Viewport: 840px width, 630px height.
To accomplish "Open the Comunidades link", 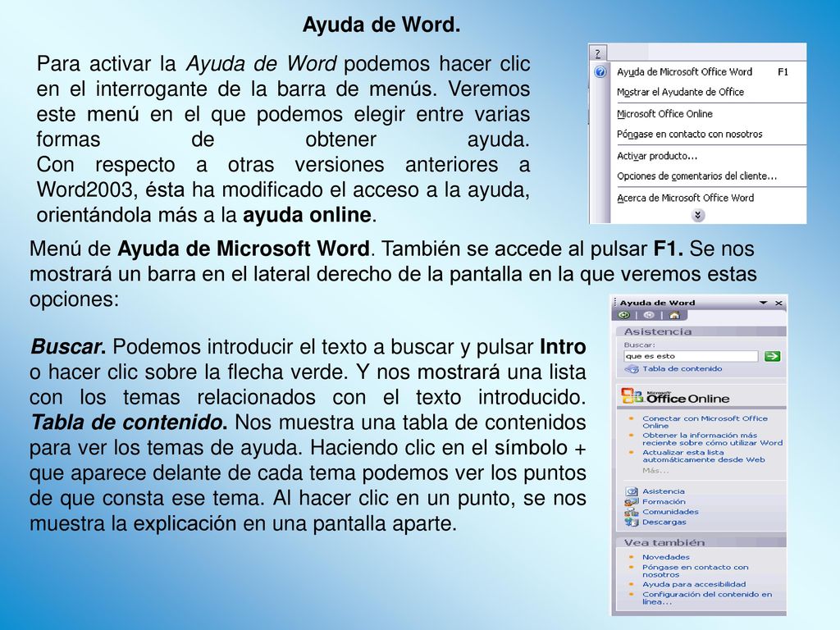I will point(670,512).
